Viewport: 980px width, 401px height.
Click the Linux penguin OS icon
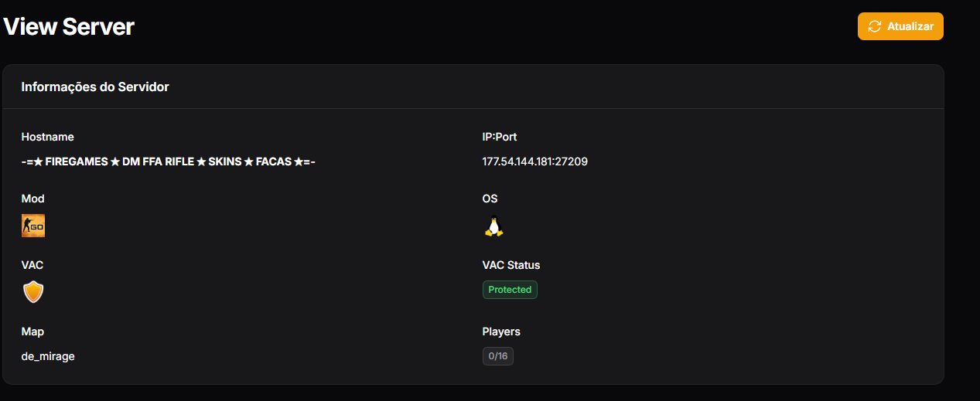point(493,226)
